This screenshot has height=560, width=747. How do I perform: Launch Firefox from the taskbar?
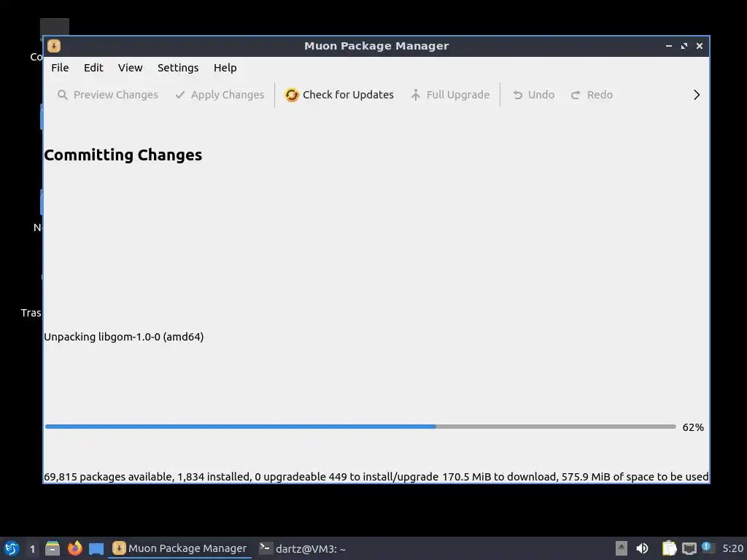pos(75,548)
